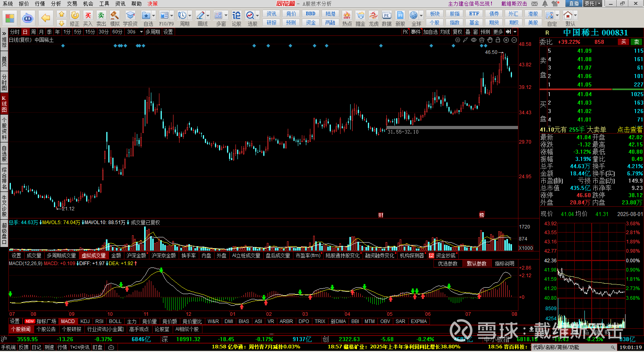
Task: Toggle 预测 forecast on chart bar
Action: (485, 32)
